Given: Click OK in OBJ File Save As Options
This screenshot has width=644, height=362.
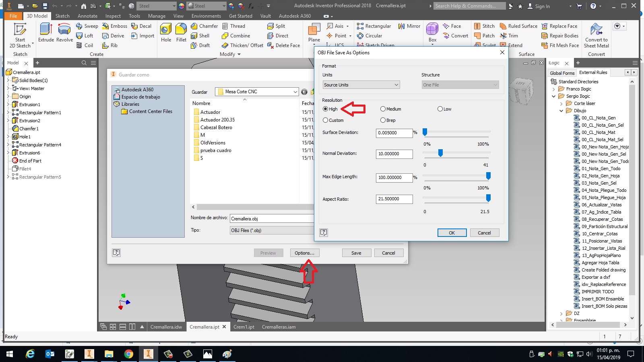Looking at the screenshot, I should tap(452, 233).
